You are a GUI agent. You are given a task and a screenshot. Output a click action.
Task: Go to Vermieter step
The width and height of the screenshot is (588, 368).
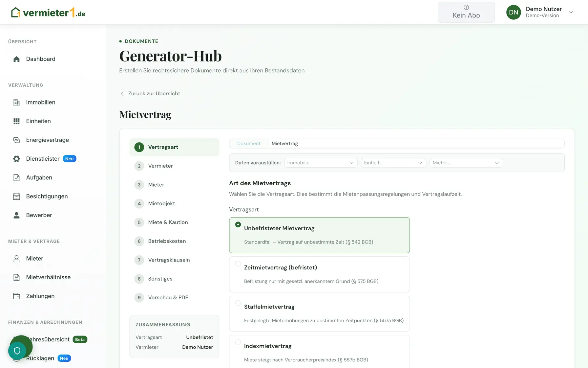pyautogui.click(x=174, y=166)
